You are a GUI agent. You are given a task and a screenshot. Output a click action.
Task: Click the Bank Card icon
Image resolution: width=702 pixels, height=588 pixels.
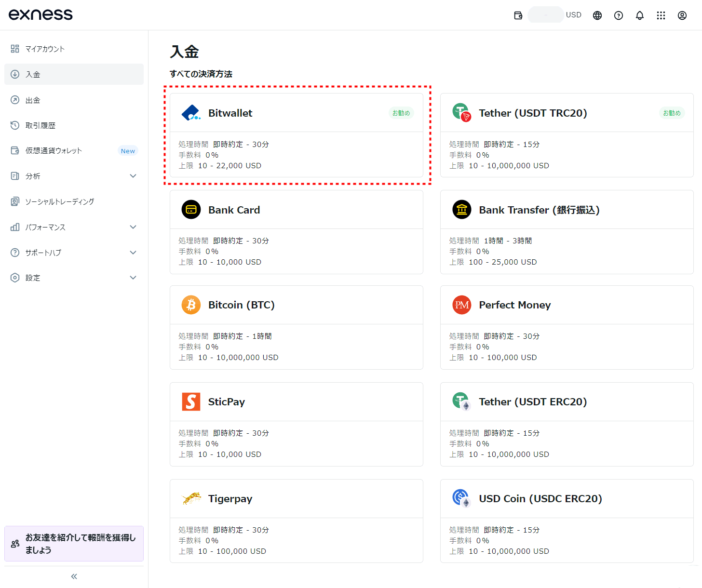tap(191, 210)
